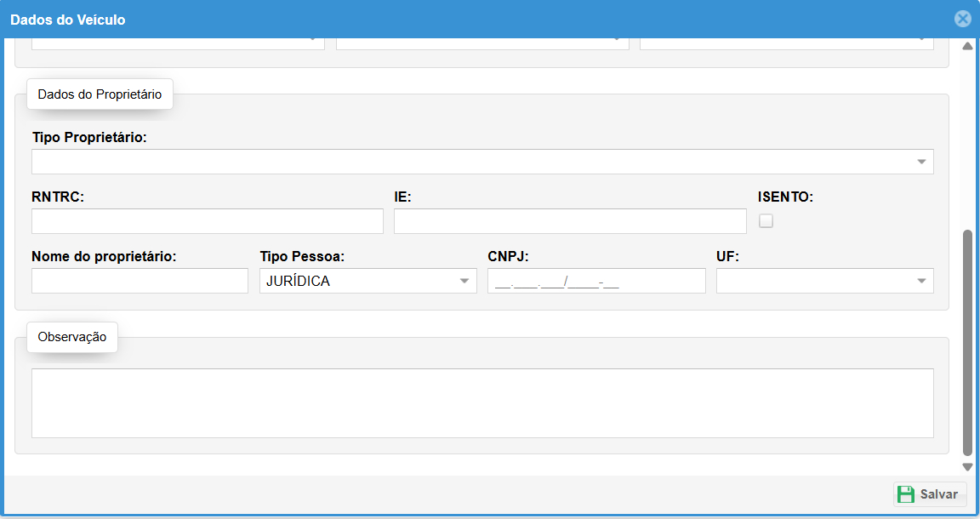980x519 pixels.
Task: Open the UF state dropdown
Action: [x=824, y=281]
